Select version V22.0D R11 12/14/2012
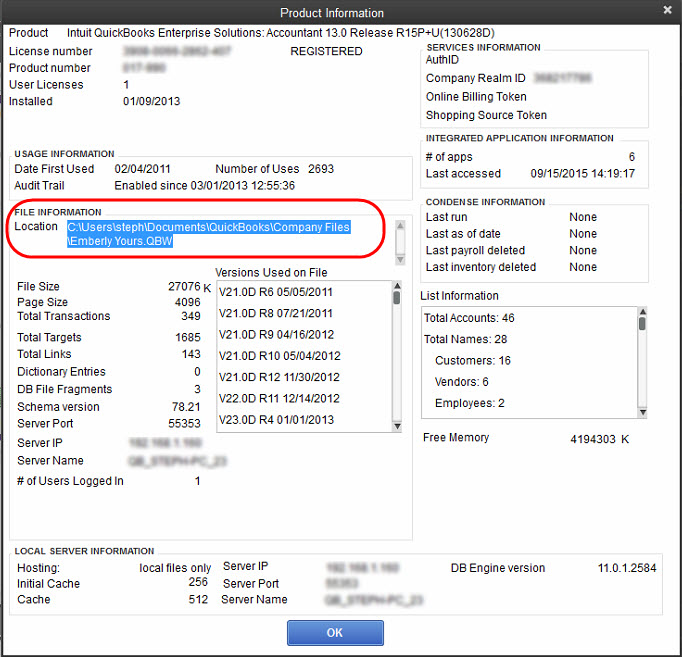This screenshot has height=657, width=682. tap(280, 398)
